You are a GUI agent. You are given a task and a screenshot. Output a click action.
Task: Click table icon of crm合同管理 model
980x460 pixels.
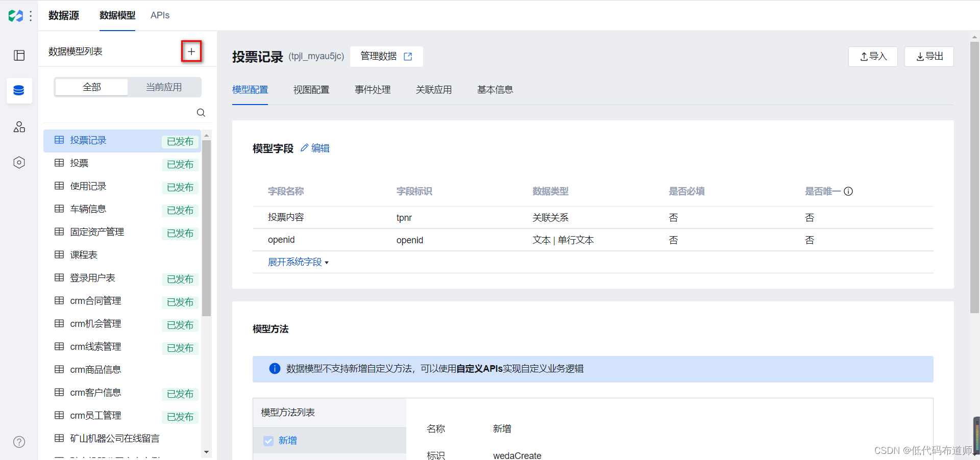point(59,300)
